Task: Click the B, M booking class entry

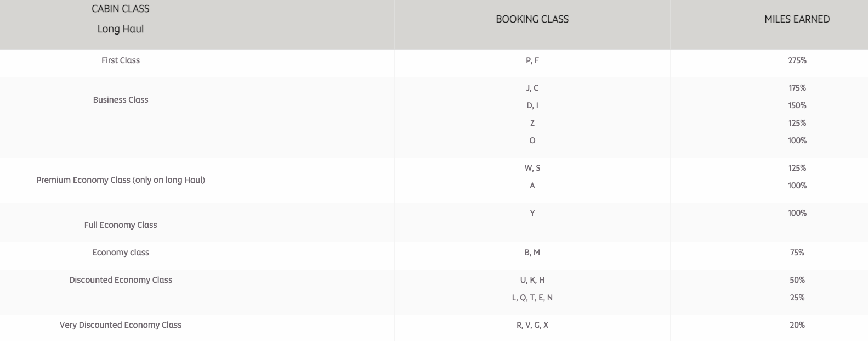Action: (532, 253)
